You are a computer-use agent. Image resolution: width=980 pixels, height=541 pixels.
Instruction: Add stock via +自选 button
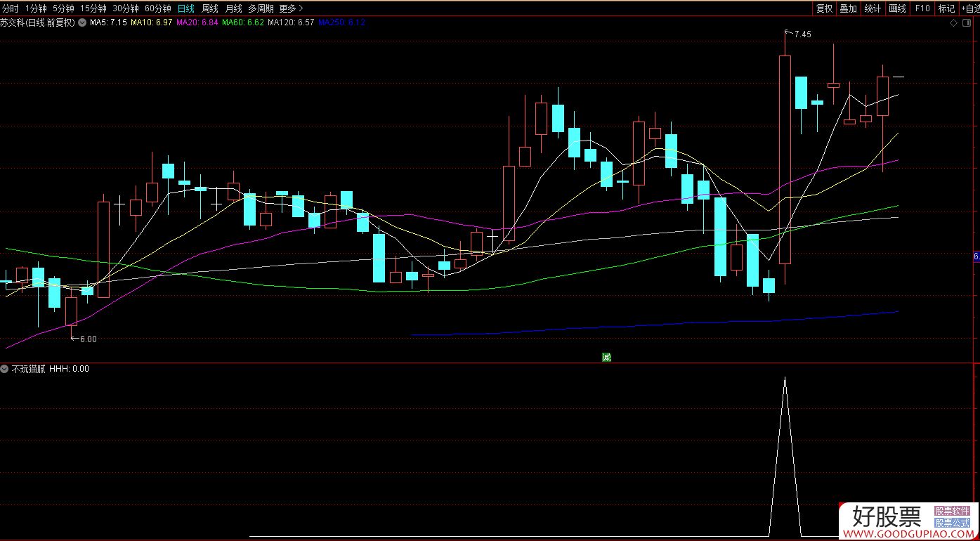[x=969, y=8]
